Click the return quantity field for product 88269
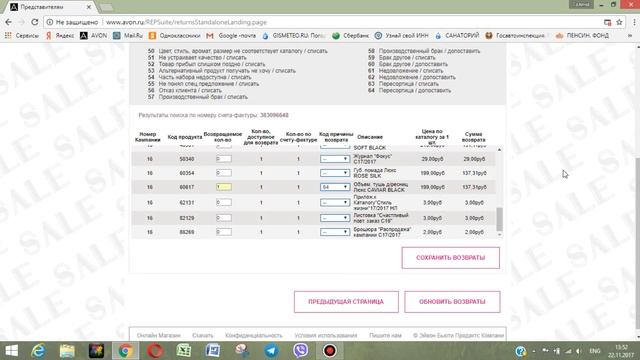The height and width of the screenshot is (360, 640). click(224, 232)
